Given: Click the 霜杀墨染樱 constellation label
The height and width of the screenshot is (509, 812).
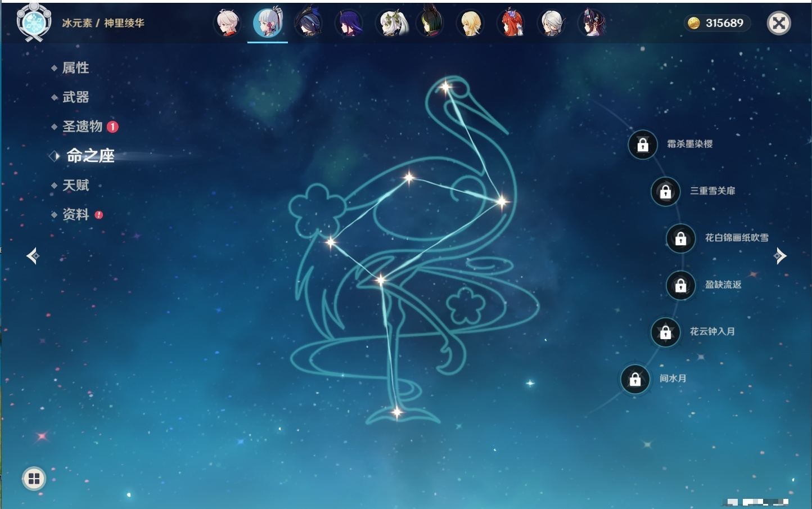Looking at the screenshot, I should (690, 144).
